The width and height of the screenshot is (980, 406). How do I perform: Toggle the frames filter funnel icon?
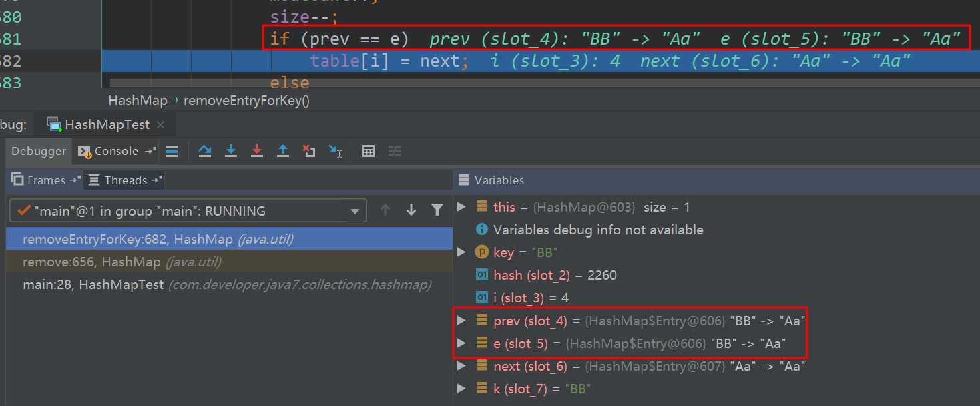[x=437, y=210]
